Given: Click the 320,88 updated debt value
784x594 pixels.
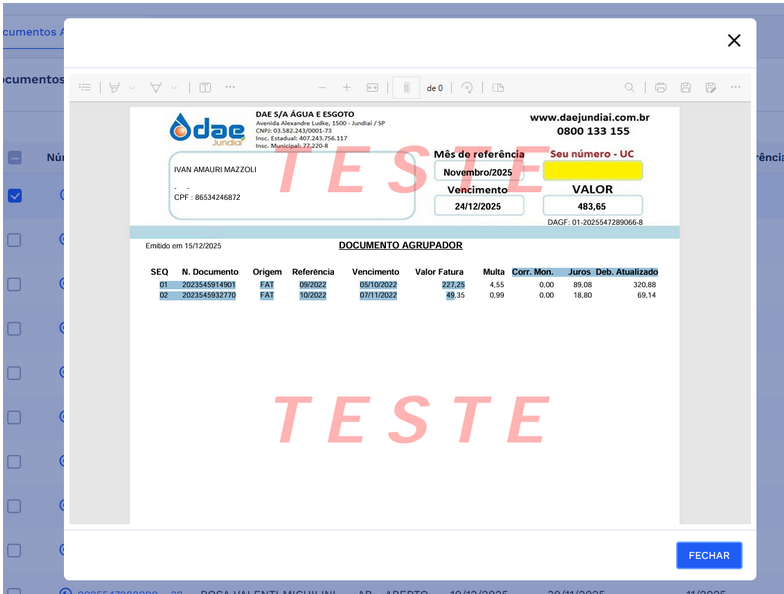Looking at the screenshot, I should point(644,284).
